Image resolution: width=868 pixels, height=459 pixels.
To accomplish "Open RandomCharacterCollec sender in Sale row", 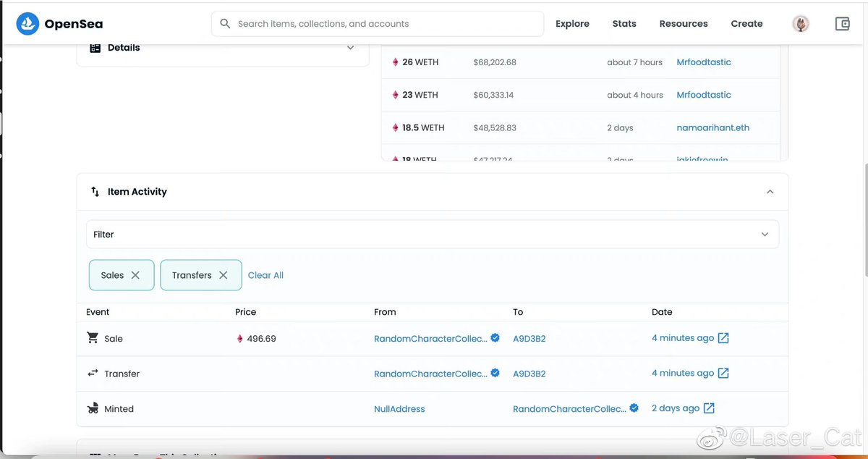I will tap(430, 339).
